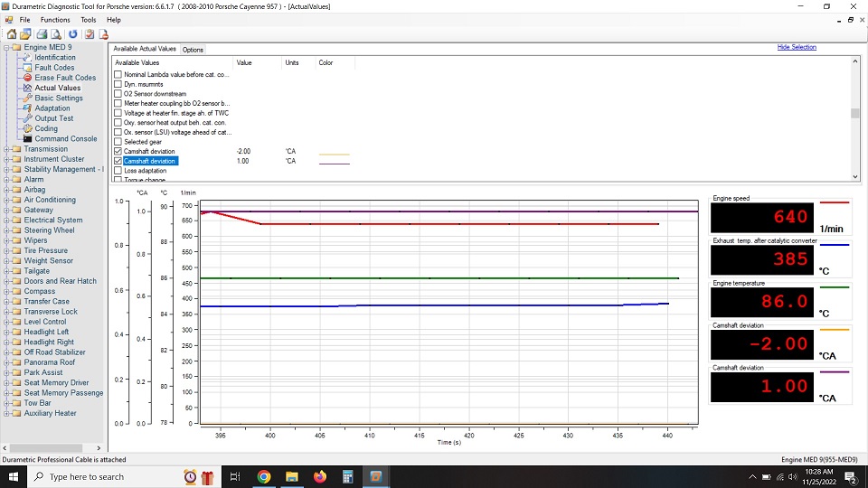868x488 pixels.
Task: Enable the Selected gear checkbox
Action: [118, 142]
